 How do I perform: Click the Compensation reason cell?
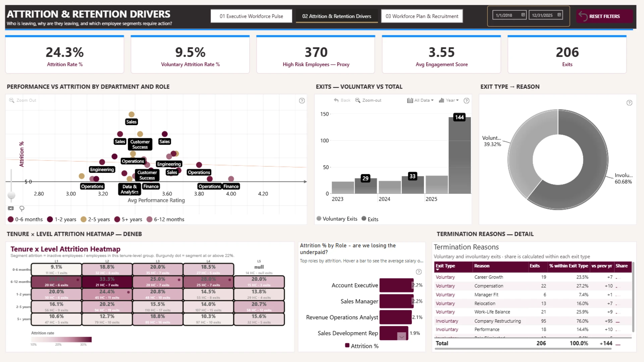point(489,286)
